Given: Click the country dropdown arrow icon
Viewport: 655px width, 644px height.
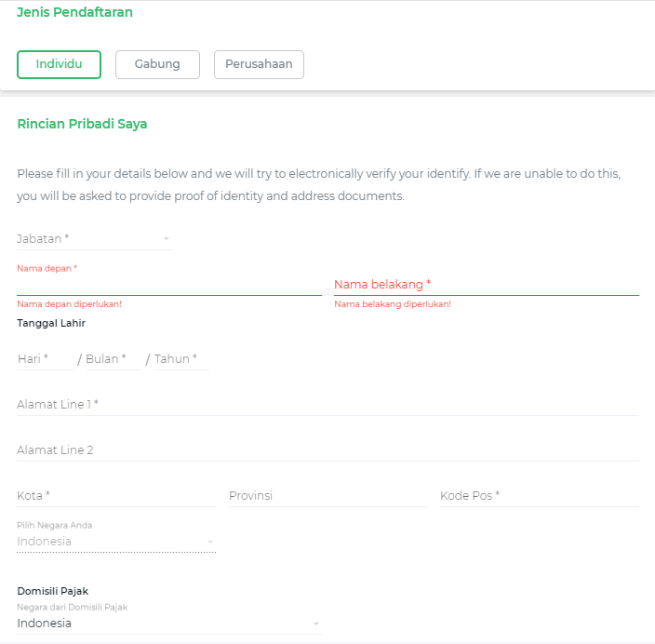Looking at the screenshot, I should click(x=210, y=542).
